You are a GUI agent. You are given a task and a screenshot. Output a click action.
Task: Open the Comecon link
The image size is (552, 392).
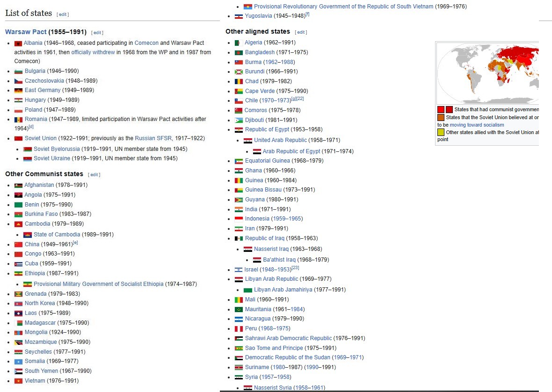pyautogui.click(x=146, y=43)
